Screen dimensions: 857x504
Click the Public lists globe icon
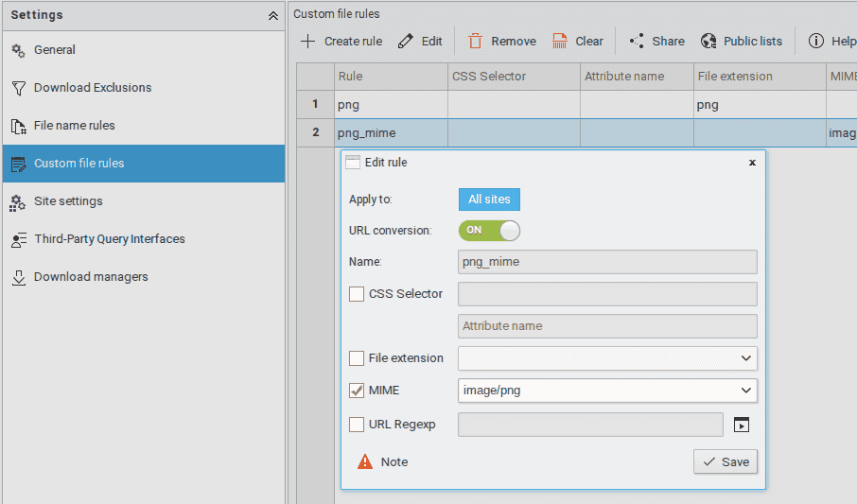point(708,41)
